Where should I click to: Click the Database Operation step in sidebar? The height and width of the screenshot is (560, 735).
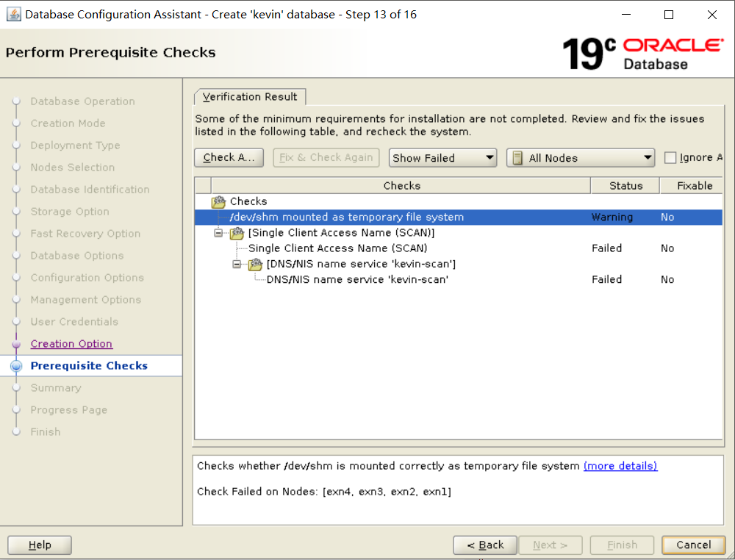coord(82,101)
